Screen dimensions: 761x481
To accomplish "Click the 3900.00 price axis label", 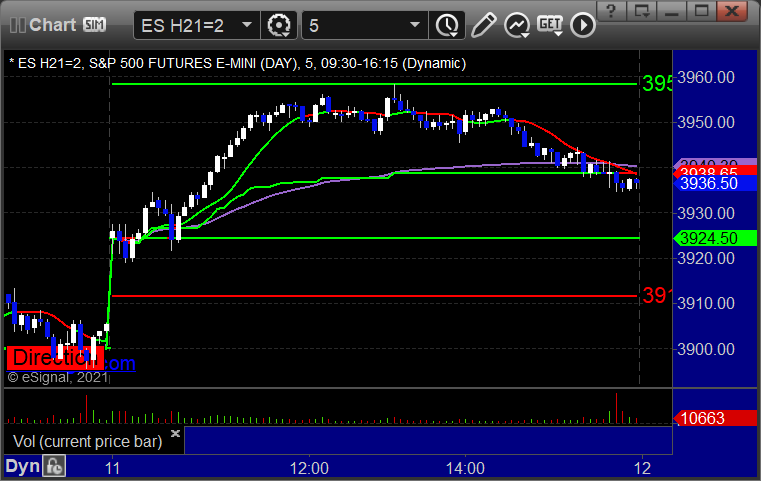I will coord(706,349).
